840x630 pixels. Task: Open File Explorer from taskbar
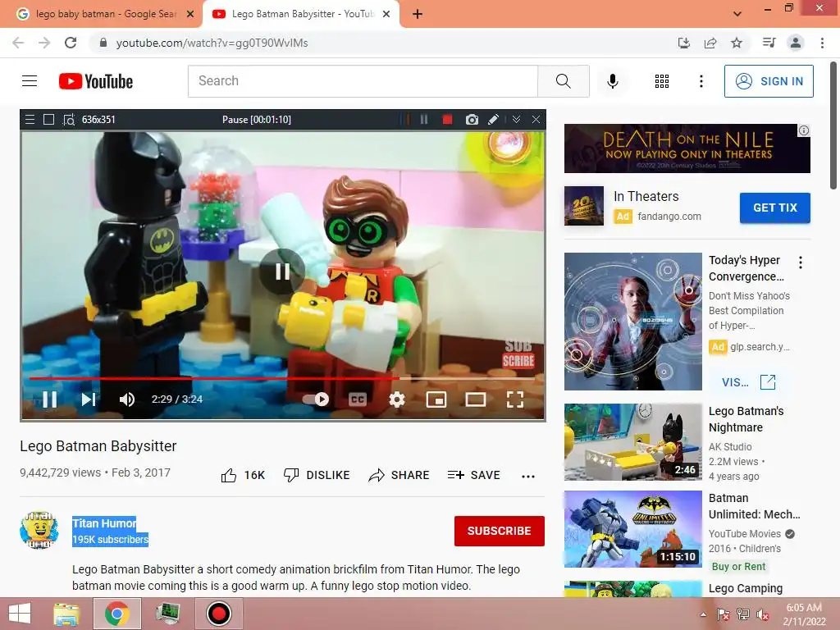click(66, 614)
